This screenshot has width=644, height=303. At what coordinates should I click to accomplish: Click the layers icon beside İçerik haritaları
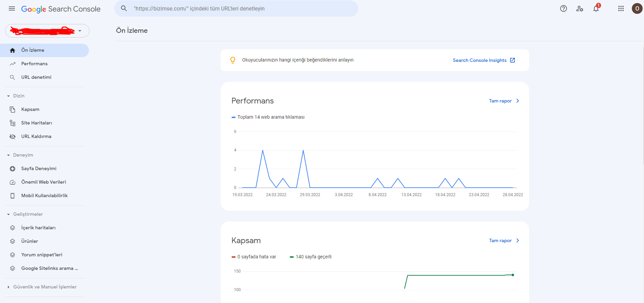13,228
